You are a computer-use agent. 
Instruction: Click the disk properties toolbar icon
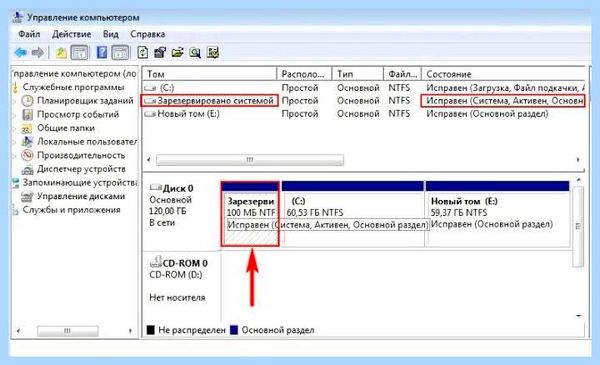pos(160,52)
